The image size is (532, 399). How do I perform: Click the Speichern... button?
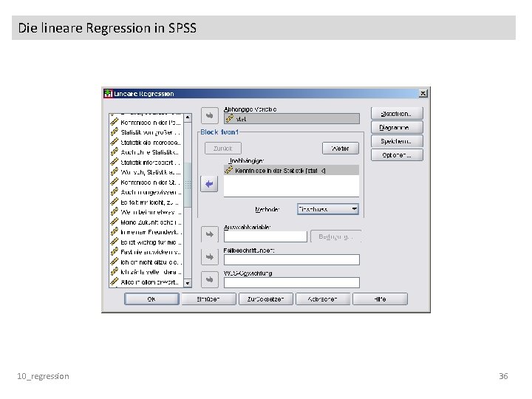[397, 141]
